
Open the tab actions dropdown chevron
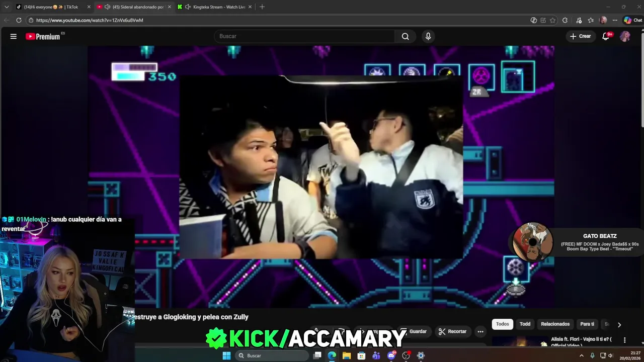coord(7,7)
